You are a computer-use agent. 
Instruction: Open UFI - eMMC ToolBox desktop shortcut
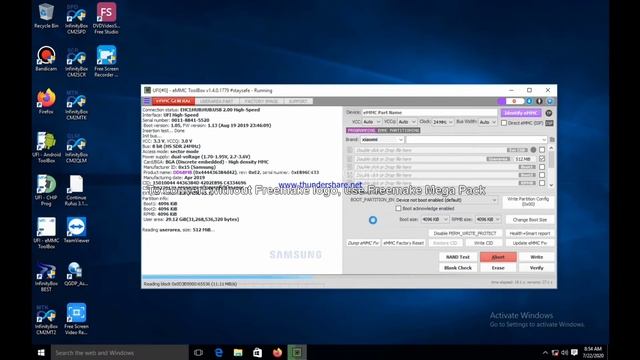tap(46, 233)
